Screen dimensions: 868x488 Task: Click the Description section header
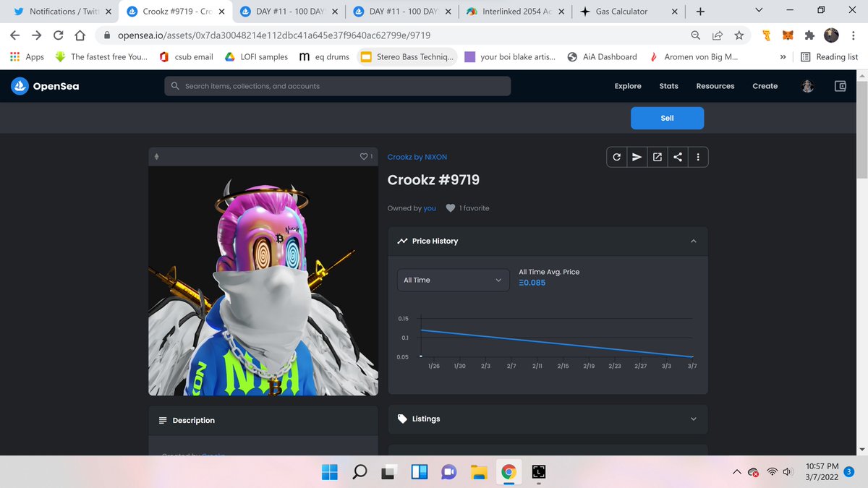pos(263,420)
